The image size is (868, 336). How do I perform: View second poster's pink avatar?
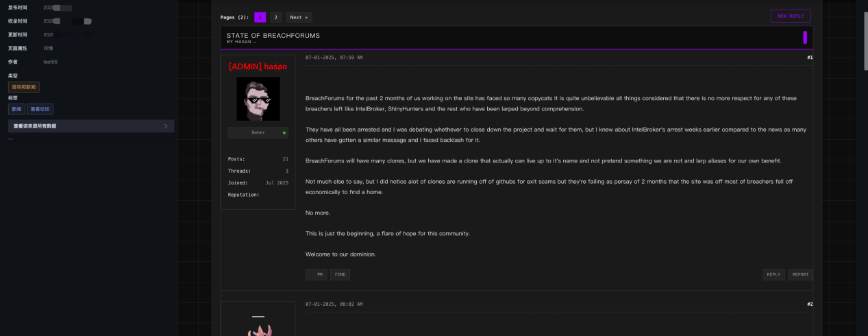(258, 331)
